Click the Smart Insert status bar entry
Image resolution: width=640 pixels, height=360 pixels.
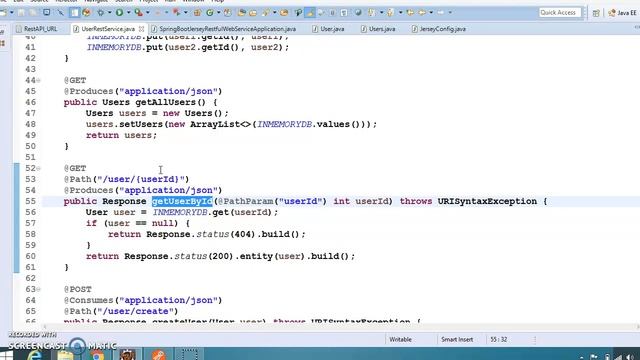click(x=457, y=340)
